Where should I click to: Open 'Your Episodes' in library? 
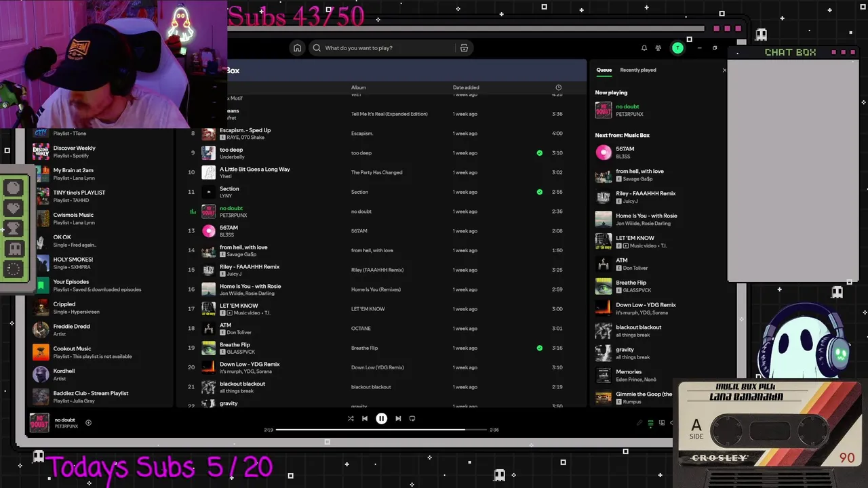coord(102,285)
